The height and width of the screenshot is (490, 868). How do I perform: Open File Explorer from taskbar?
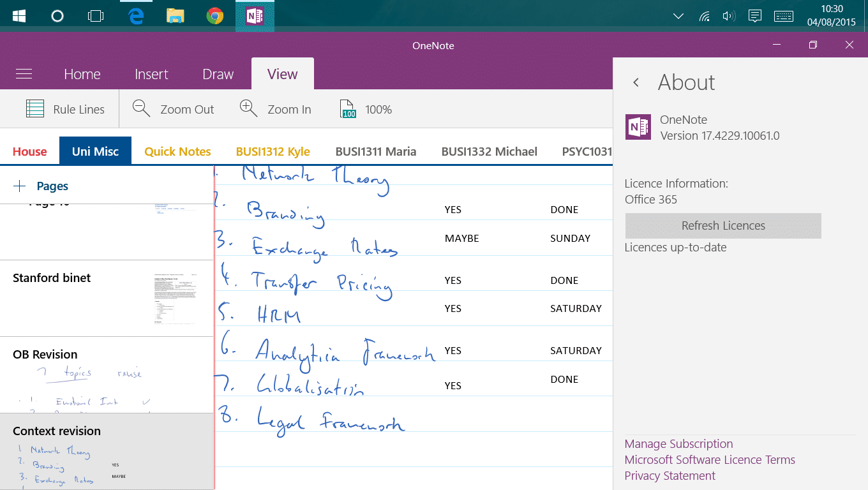pyautogui.click(x=176, y=16)
